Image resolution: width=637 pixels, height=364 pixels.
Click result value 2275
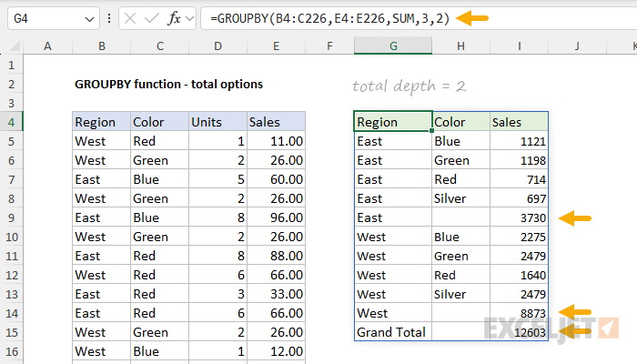(x=520, y=237)
